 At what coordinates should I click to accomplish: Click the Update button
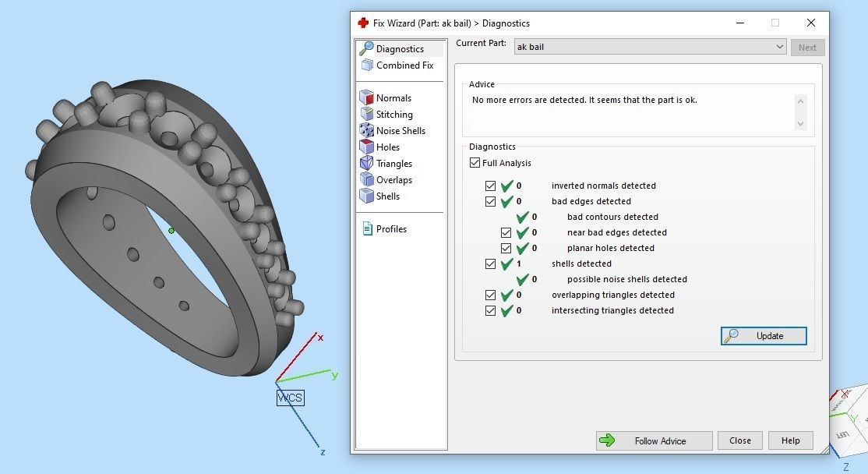(764, 335)
